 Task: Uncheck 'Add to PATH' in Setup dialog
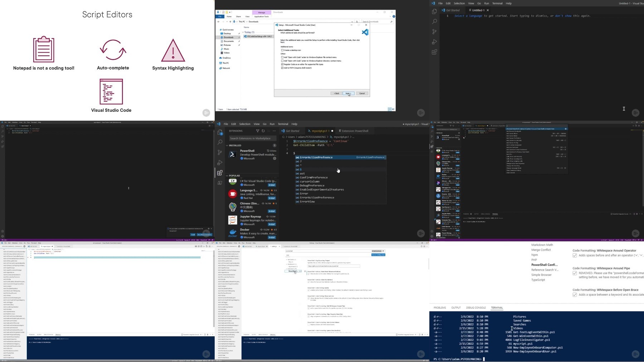pyautogui.click(x=282, y=68)
